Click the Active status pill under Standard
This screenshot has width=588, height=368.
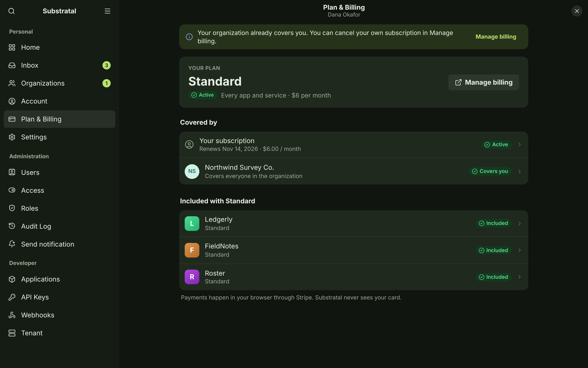tap(203, 95)
